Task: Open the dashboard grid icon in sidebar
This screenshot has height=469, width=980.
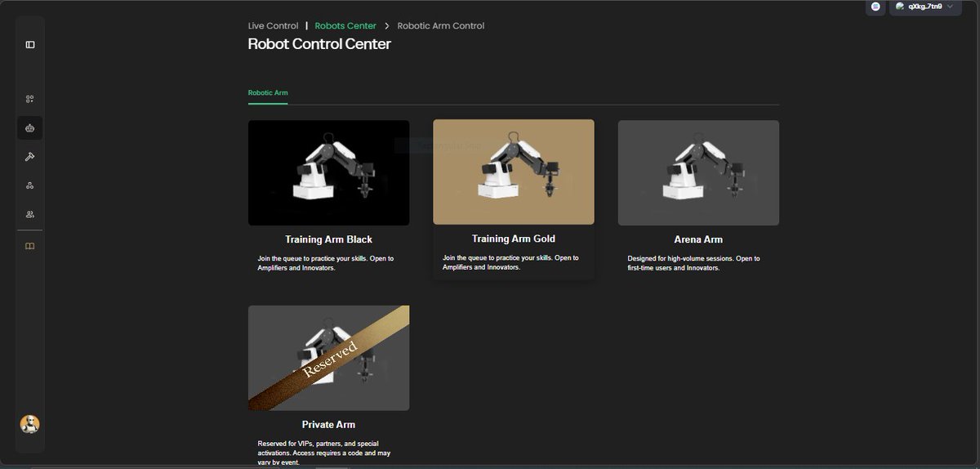Action: (x=30, y=99)
